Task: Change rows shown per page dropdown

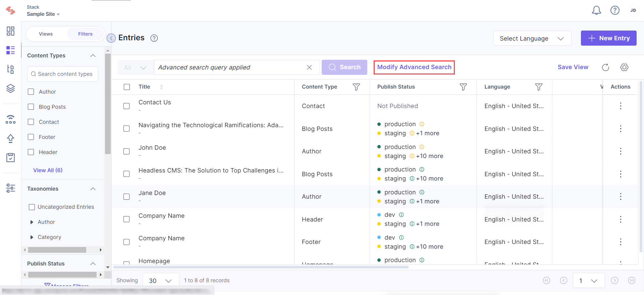Action: click(161, 280)
